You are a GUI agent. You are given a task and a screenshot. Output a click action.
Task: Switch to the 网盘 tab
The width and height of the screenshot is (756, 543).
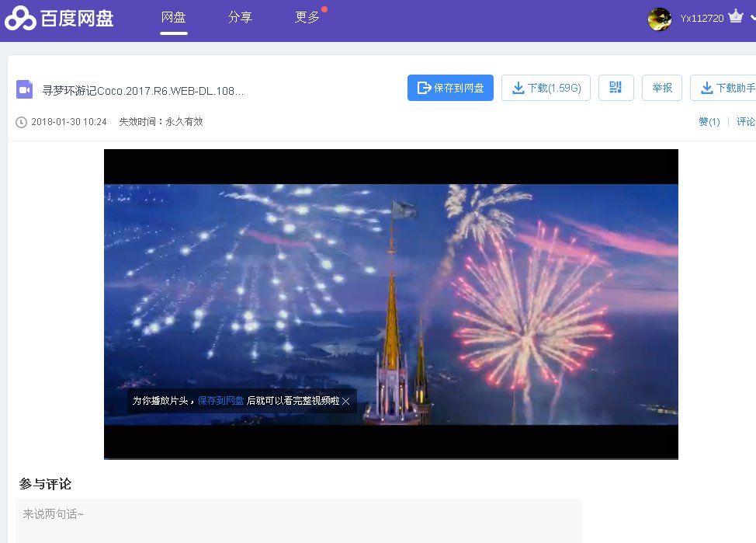174,17
